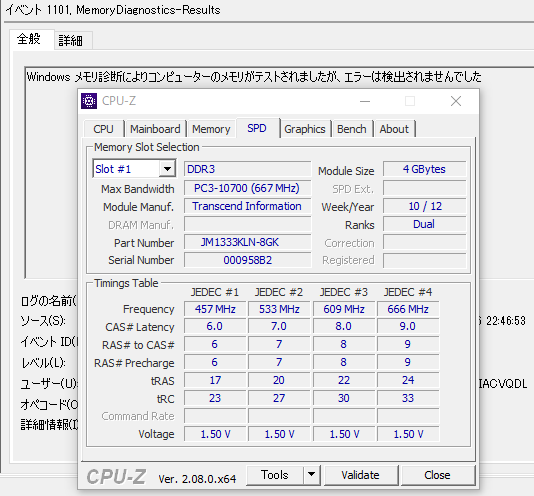Click the Max Bandwidth PC3-10700 field

tap(248, 188)
